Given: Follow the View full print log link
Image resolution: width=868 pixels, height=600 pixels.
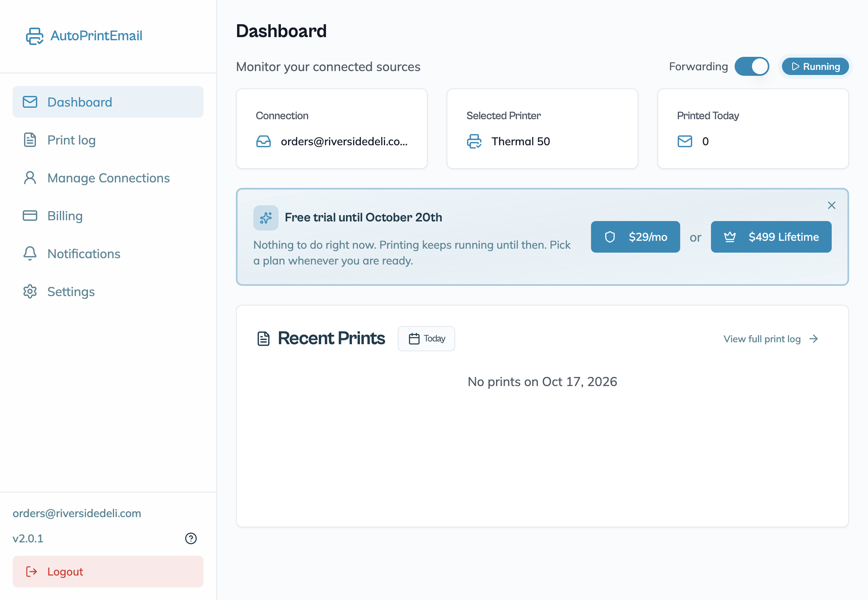Looking at the screenshot, I should coord(771,339).
